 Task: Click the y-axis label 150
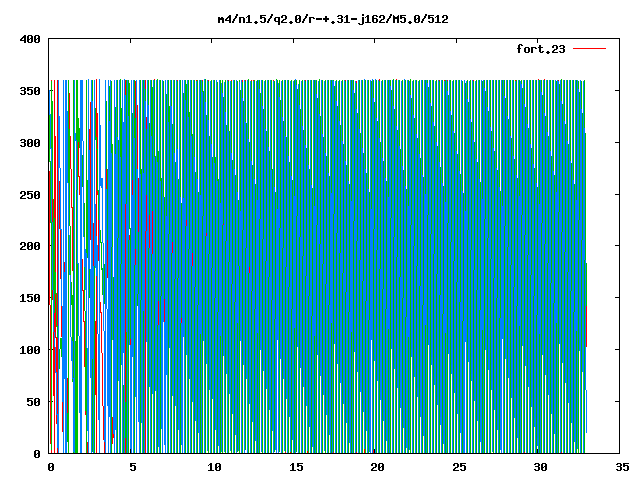pyautogui.click(x=30, y=298)
